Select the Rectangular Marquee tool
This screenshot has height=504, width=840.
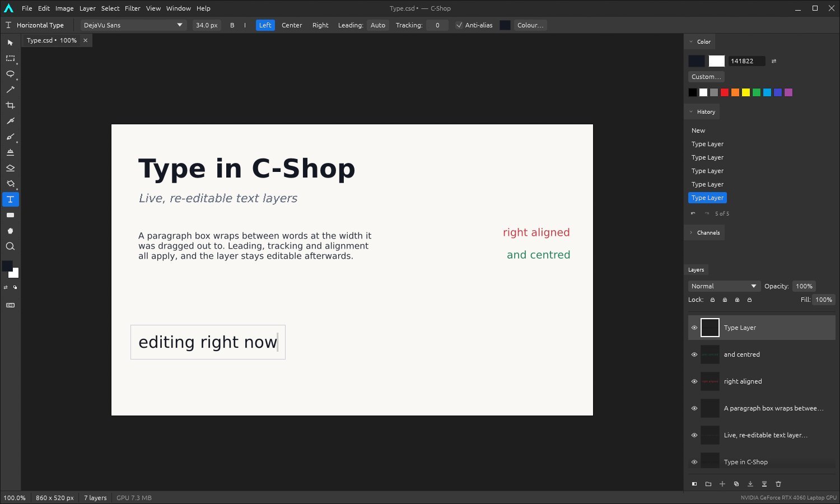tap(10, 58)
